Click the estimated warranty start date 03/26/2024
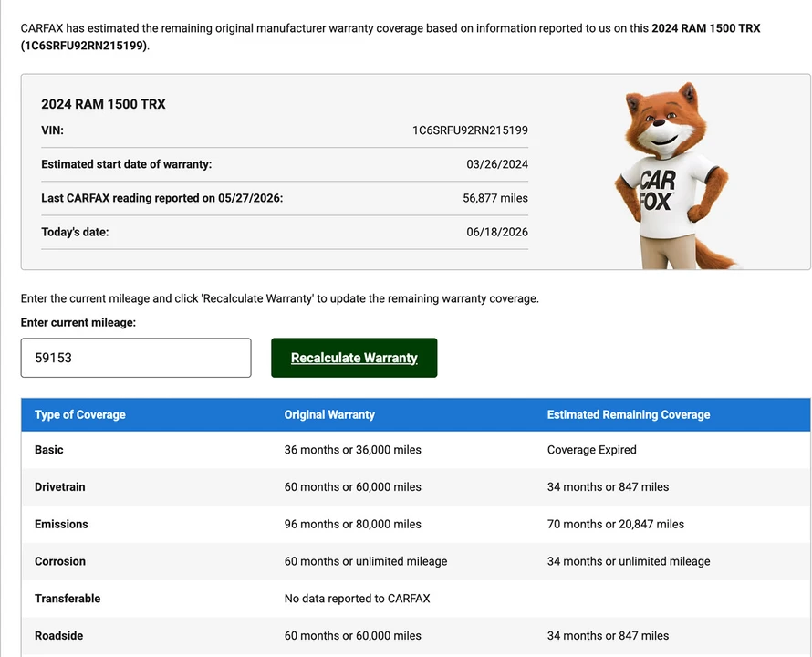Viewport: 812px width, 657px height. coord(497,164)
